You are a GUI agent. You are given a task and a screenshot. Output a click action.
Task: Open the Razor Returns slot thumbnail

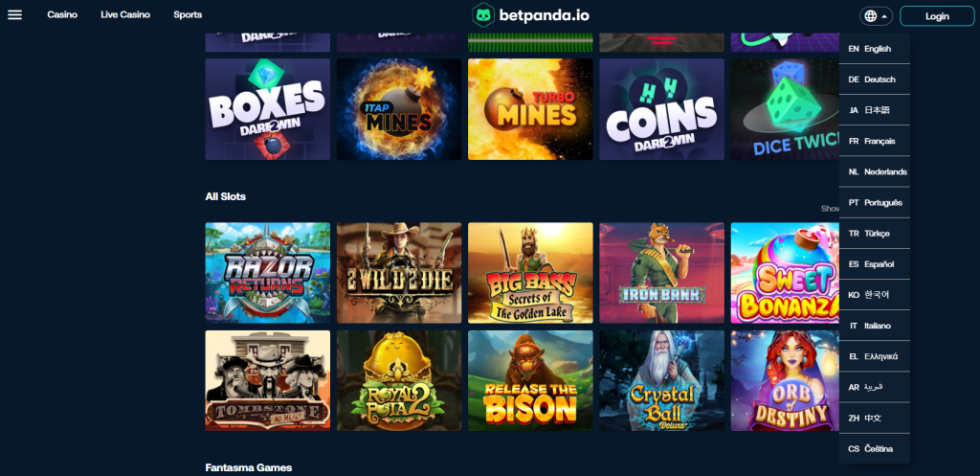click(268, 273)
